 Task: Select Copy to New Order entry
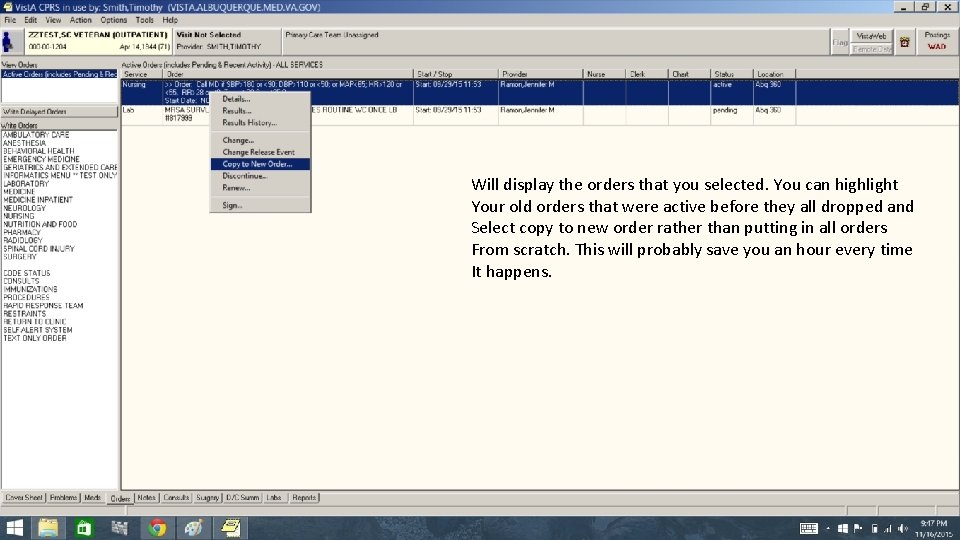pos(260,164)
